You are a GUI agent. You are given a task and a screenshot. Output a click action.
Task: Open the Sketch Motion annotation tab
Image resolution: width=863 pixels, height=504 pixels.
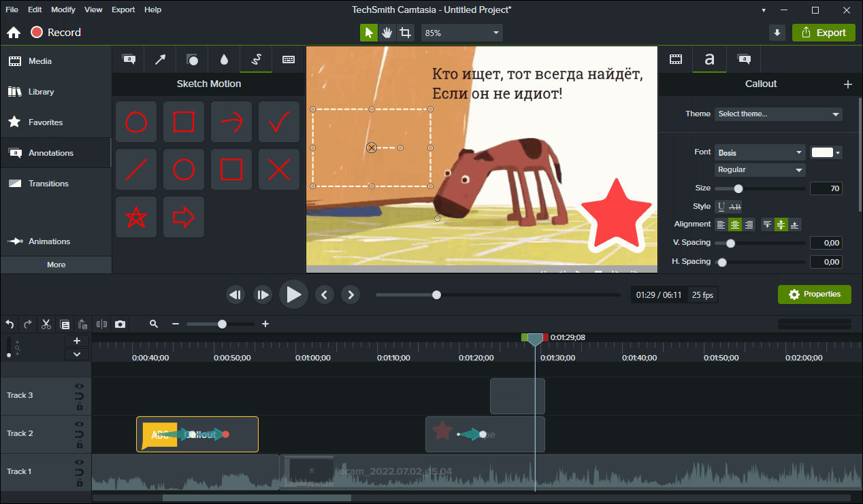click(256, 60)
